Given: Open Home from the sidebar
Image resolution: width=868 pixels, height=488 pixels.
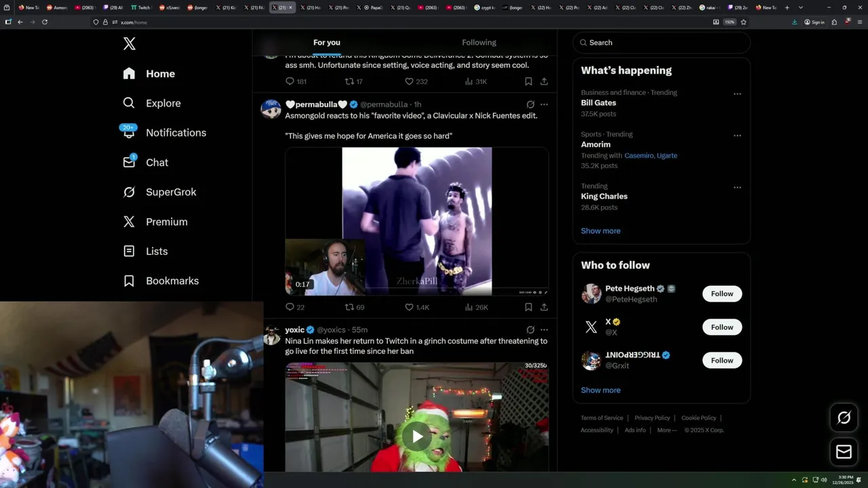Looking at the screenshot, I should coord(149,74).
